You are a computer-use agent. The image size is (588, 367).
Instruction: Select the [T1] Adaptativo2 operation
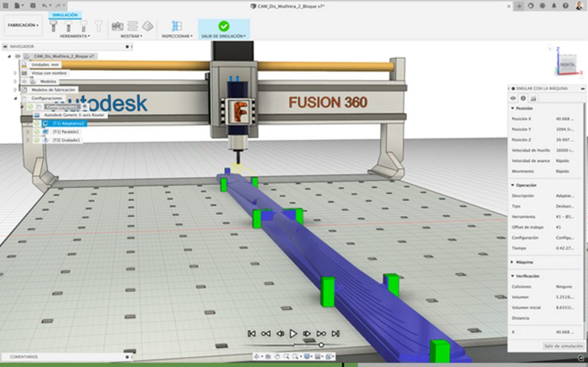pos(69,123)
